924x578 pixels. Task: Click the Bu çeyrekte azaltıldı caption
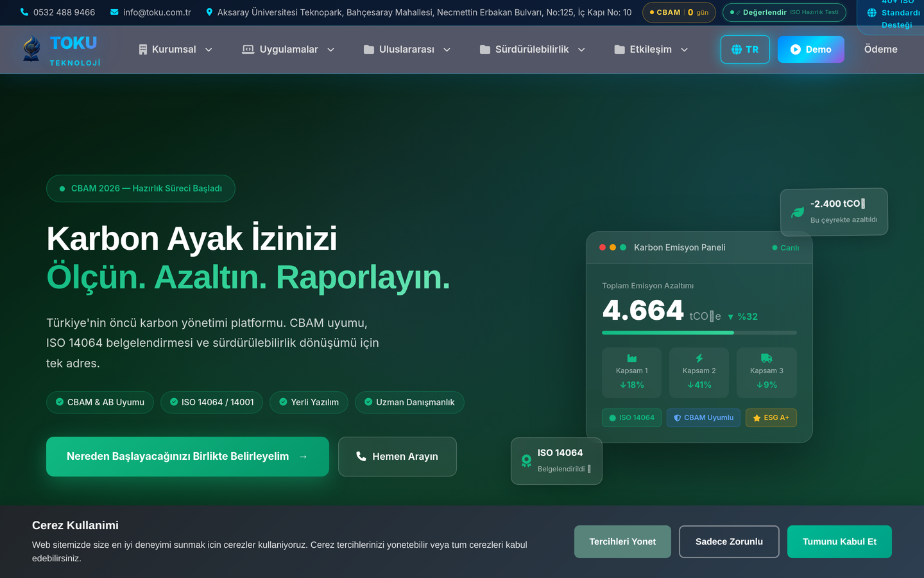click(x=844, y=220)
